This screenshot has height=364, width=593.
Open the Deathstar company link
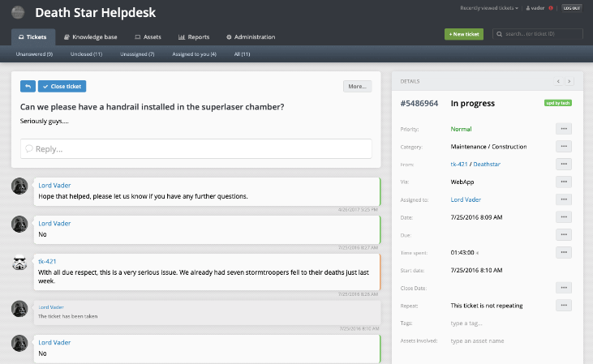coord(487,164)
